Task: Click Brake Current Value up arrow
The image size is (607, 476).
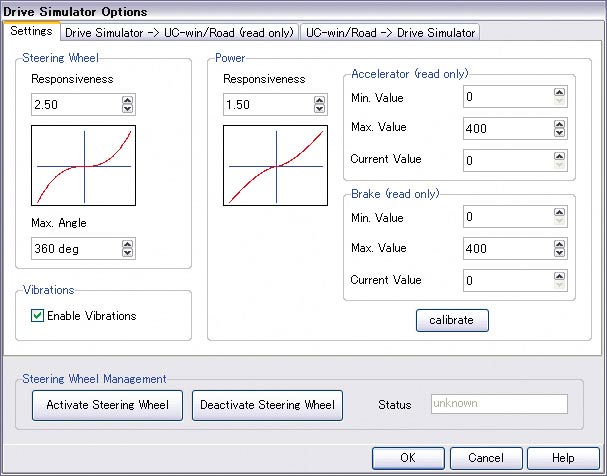Action: click(559, 276)
